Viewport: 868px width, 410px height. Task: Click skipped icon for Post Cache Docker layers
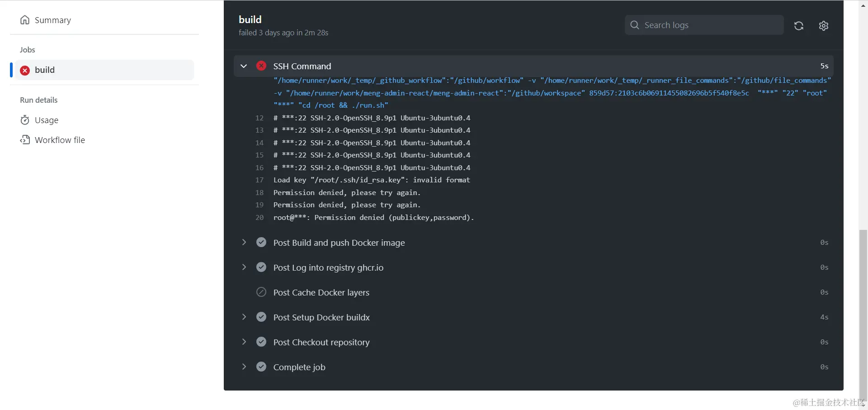coord(261,292)
